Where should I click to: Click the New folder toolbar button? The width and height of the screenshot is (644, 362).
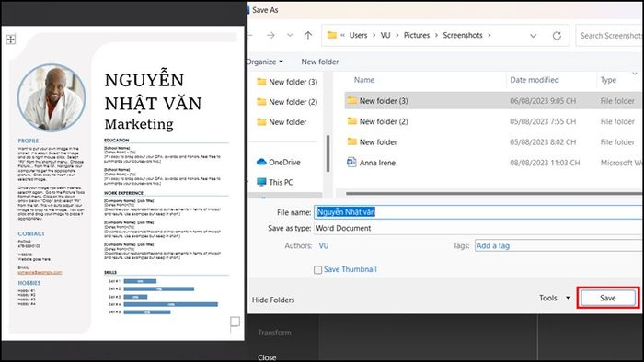click(x=320, y=62)
